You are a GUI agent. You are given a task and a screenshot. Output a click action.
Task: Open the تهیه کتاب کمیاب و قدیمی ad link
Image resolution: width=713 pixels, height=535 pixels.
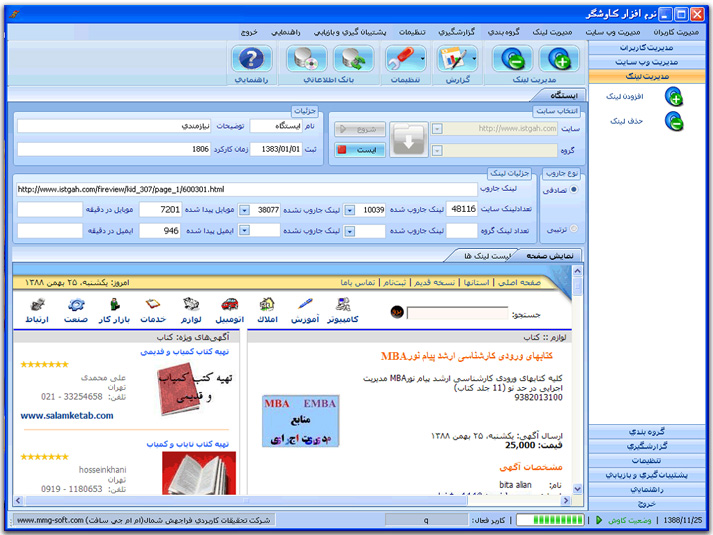coord(185,352)
